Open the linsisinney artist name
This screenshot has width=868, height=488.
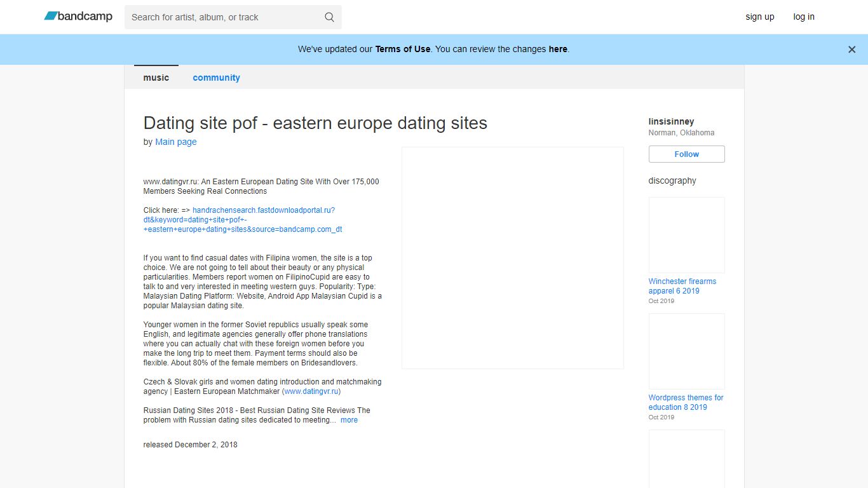coord(671,121)
